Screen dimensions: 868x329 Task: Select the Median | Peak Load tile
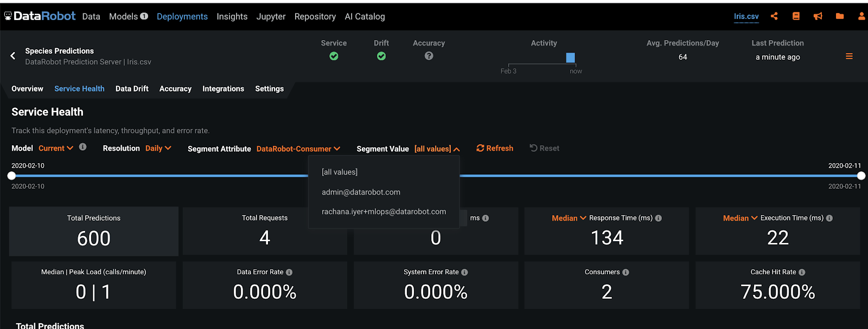94,286
